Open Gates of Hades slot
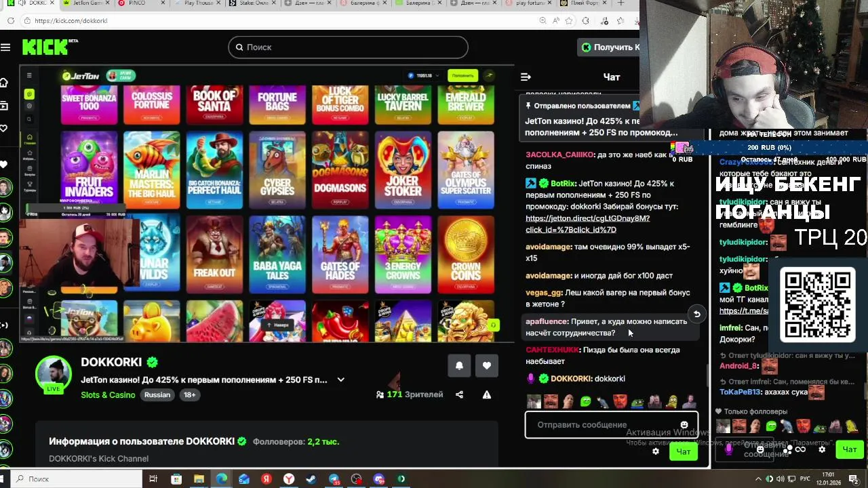Image resolution: width=868 pixels, height=488 pixels. 340,254
